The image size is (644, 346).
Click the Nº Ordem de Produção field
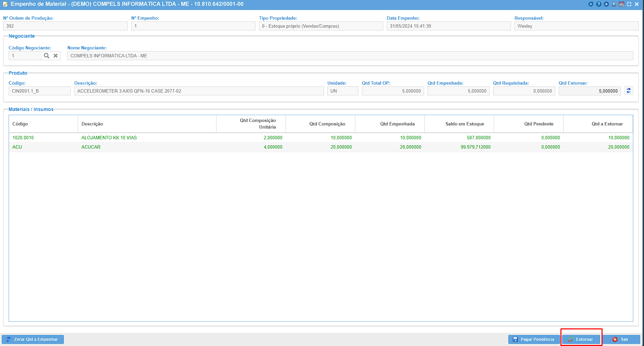tap(65, 26)
